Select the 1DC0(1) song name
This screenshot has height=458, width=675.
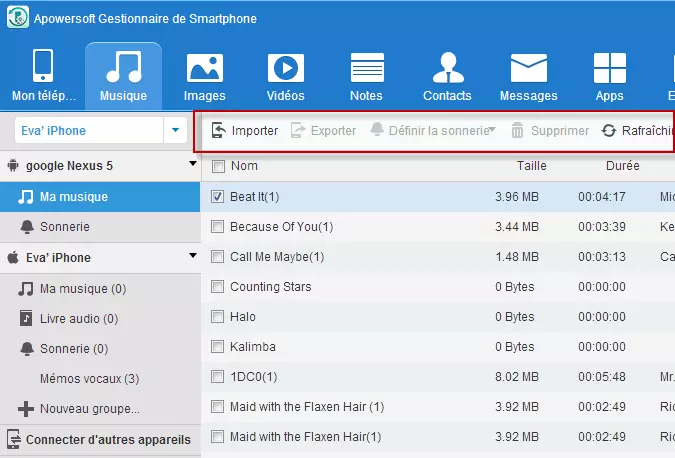pos(254,377)
